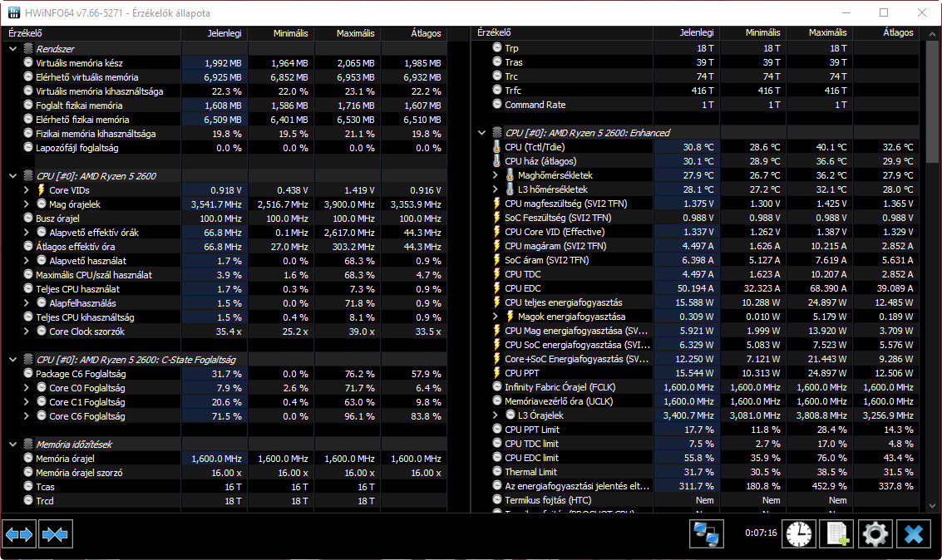This screenshot has height=560, width=942.
Task: Collapse the Memória időzítések group
Action: point(12,445)
